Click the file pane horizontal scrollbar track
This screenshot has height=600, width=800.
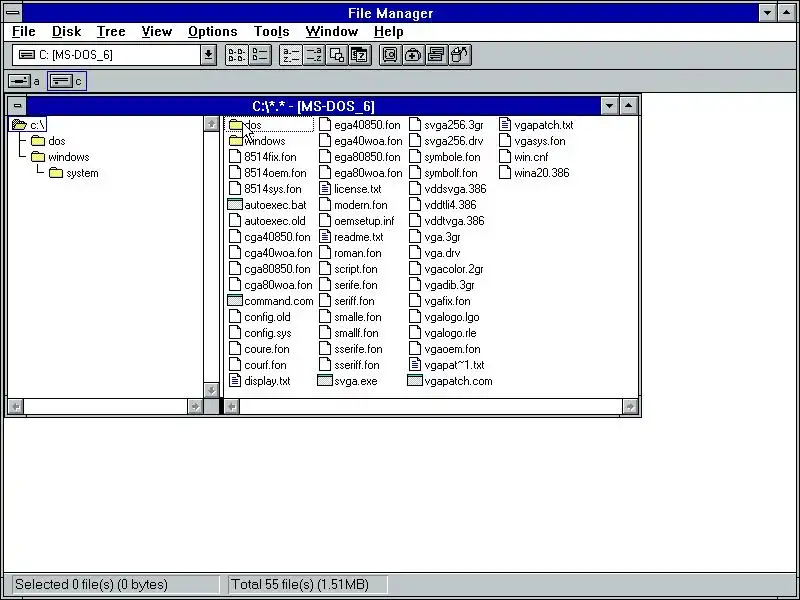pyautogui.click(x=431, y=407)
